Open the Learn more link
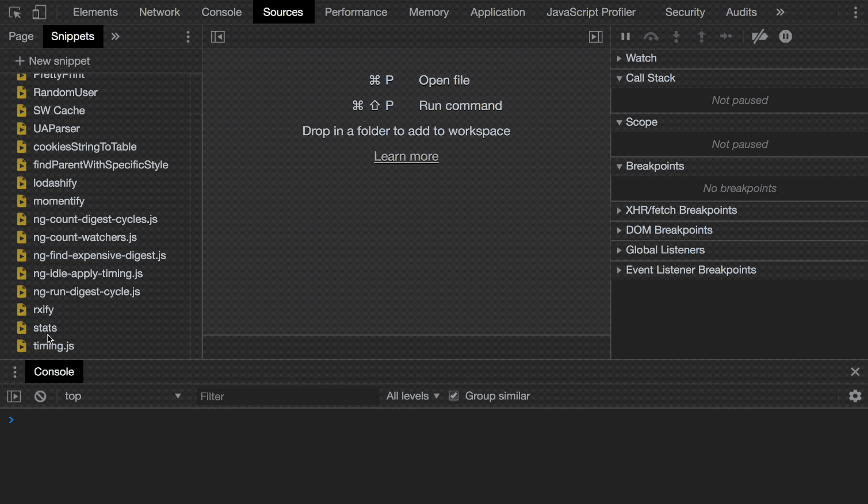 click(406, 156)
